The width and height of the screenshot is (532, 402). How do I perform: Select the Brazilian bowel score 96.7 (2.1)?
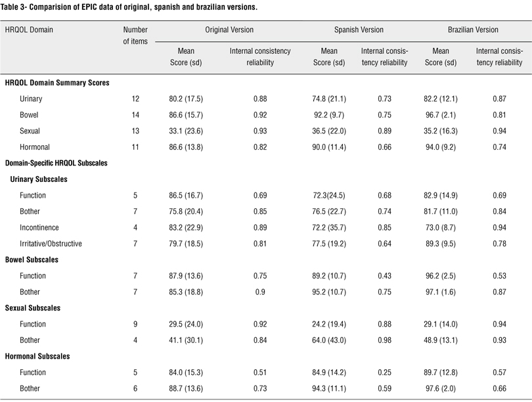pyautogui.click(x=441, y=115)
